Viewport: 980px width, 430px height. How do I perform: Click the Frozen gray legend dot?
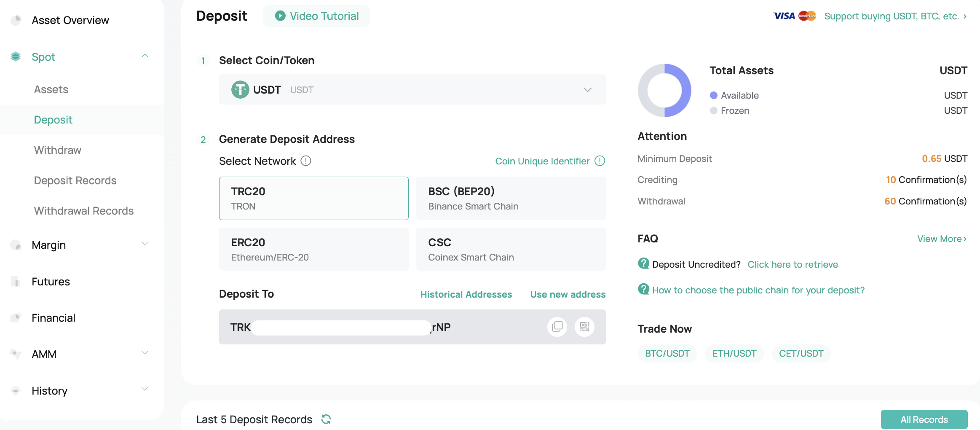tap(714, 110)
